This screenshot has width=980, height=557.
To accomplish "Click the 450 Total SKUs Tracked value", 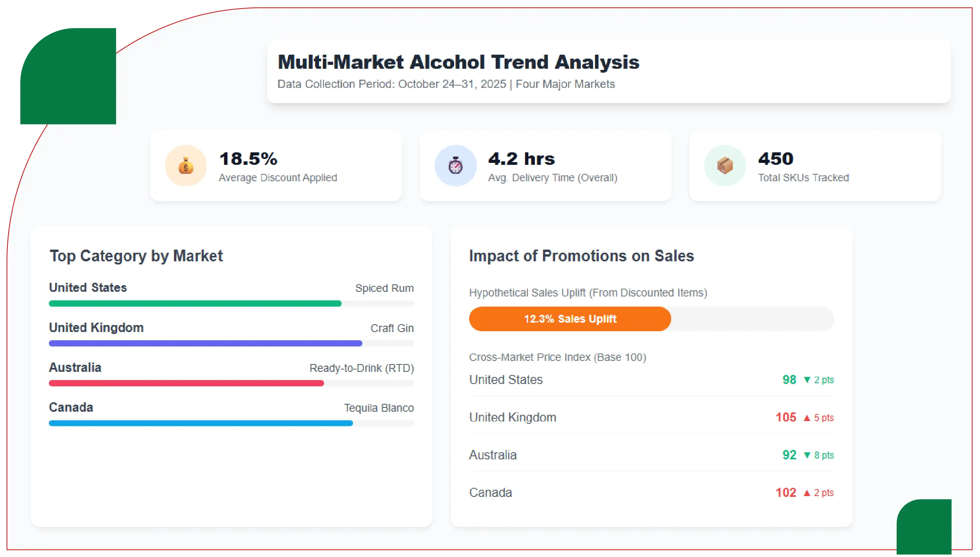I will 776,159.
